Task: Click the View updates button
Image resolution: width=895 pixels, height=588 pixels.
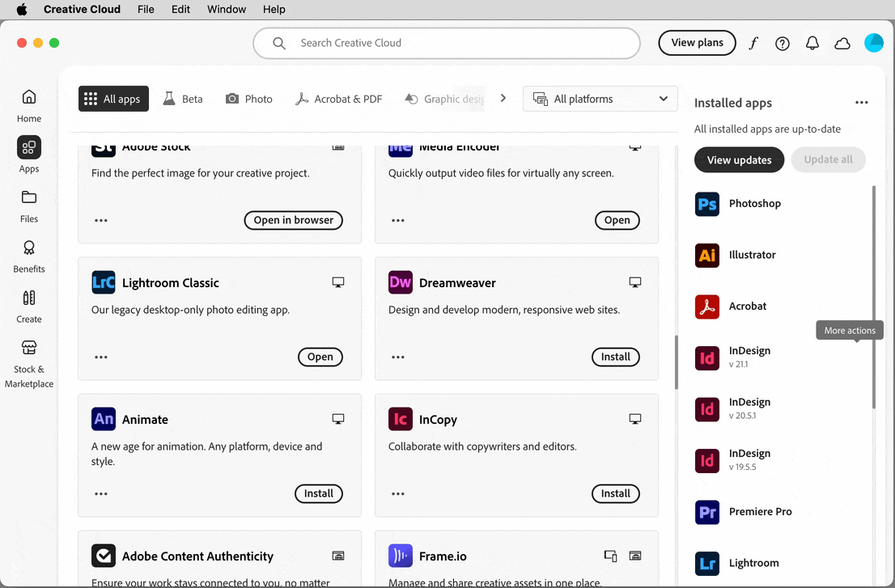Action: [739, 160]
